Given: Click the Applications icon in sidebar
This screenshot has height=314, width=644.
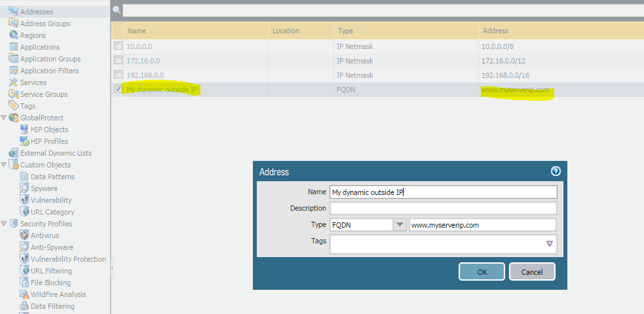Looking at the screenshot, I should point(14,46).
